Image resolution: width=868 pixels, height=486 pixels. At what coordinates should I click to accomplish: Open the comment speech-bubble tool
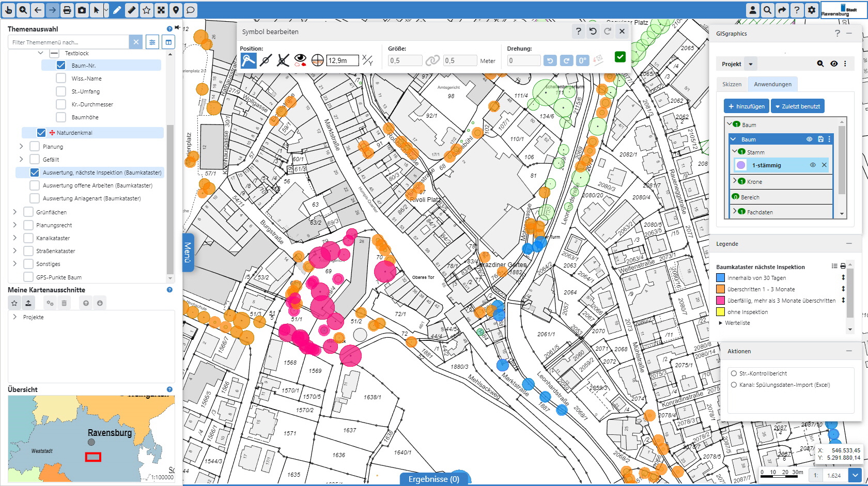point(190,10)
